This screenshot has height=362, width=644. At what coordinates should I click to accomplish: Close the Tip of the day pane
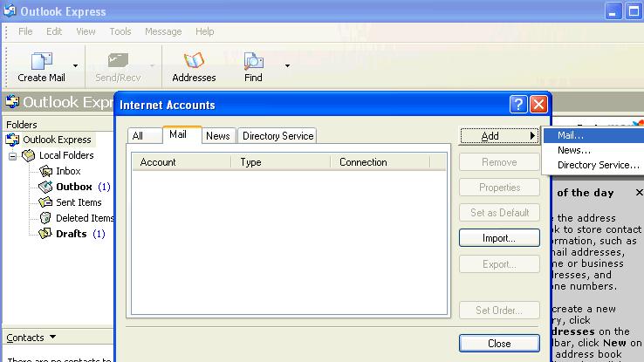[639, 192]
